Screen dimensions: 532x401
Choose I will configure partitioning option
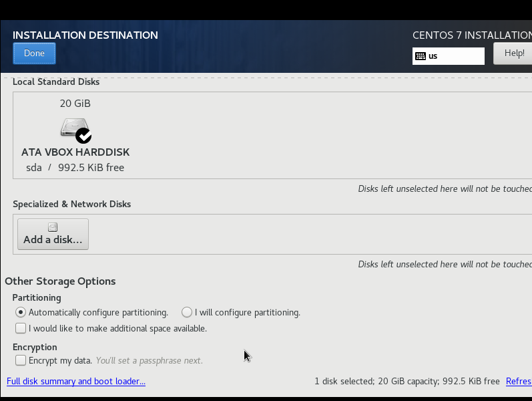(x=187, y=312)
